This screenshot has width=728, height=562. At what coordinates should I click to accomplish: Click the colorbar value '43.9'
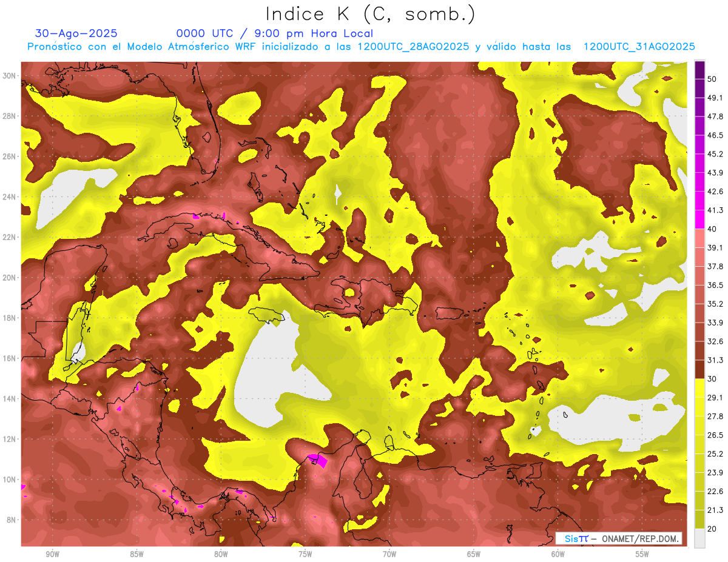[715, 173]
